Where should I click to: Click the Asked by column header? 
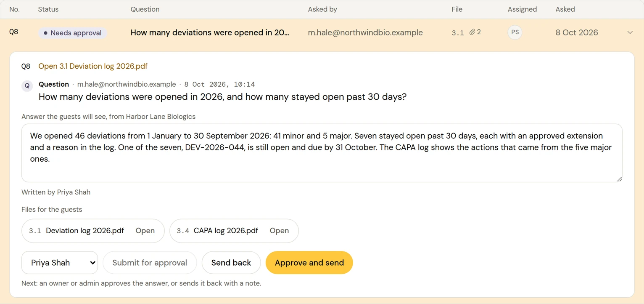point(322,9)
